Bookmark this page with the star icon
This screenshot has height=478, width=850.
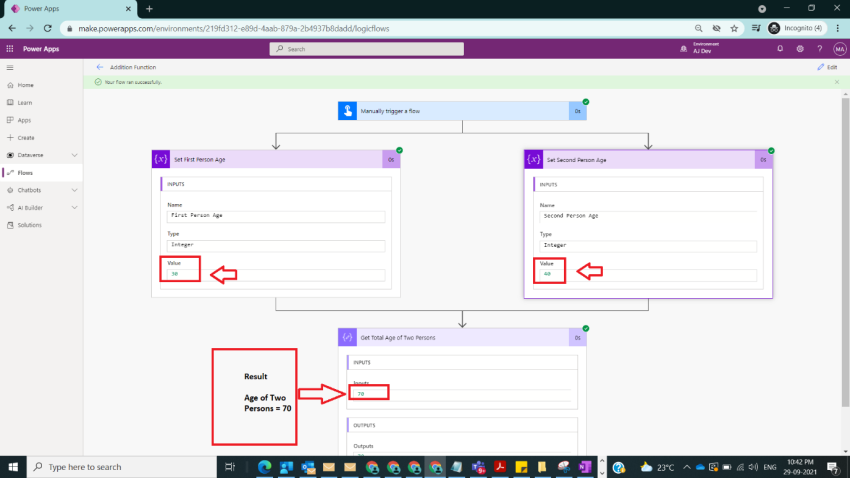[x=734, y=28]
